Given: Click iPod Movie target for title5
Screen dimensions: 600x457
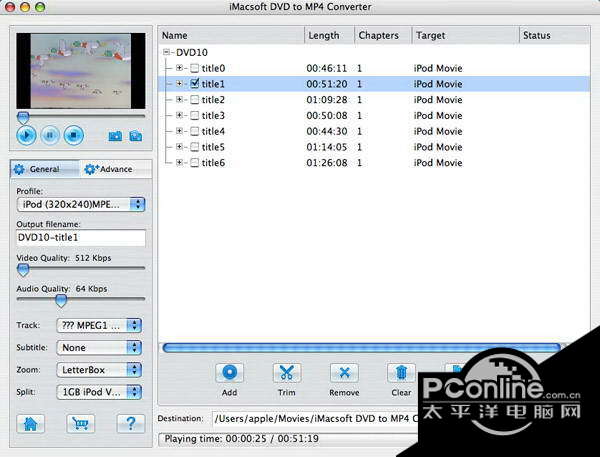Looking at the screenshot, I should click(438, 147).
